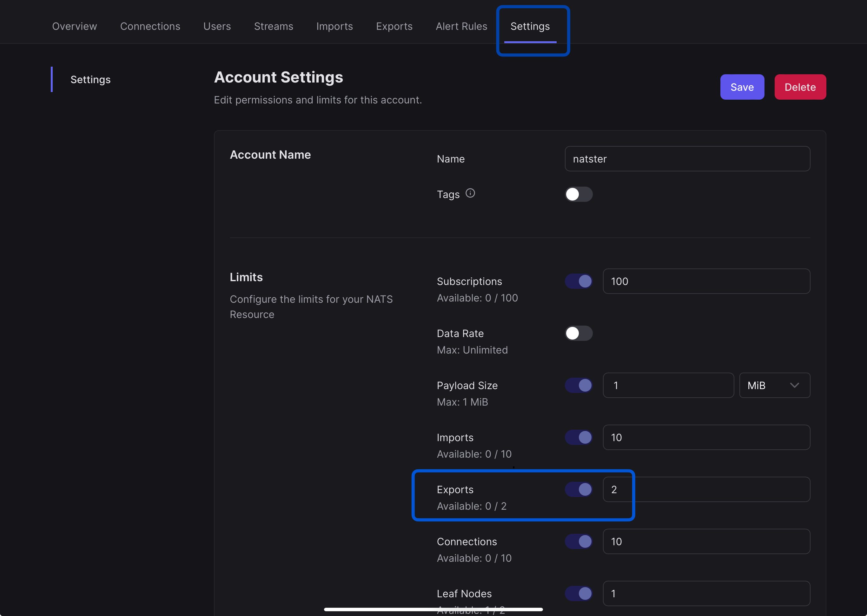Disable the Exports limit toggle

pos(579,489)
